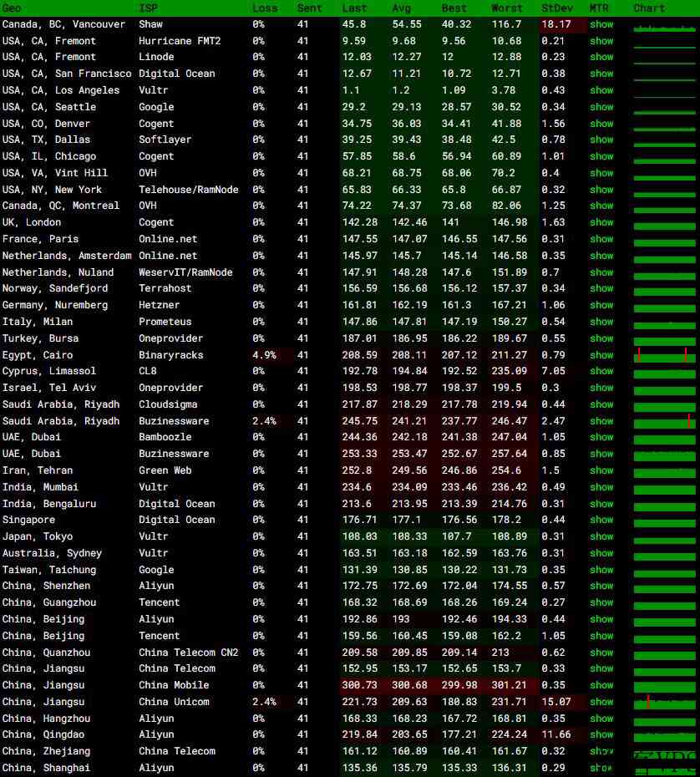Viewport: 700px width, 777px height.
Task: Show MTR for UK London Cogent
Action: (601, 222)
